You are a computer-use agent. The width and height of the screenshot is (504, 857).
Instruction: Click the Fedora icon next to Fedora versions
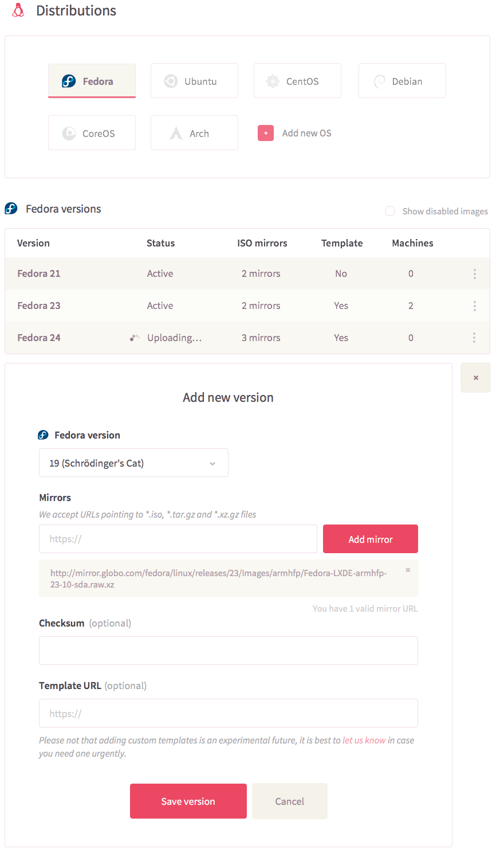click(x=11, y=209)
